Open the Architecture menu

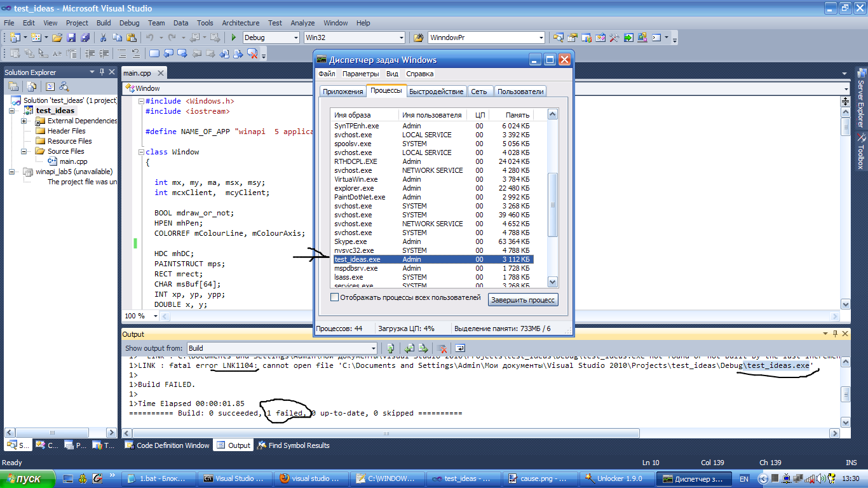(241, 23)
